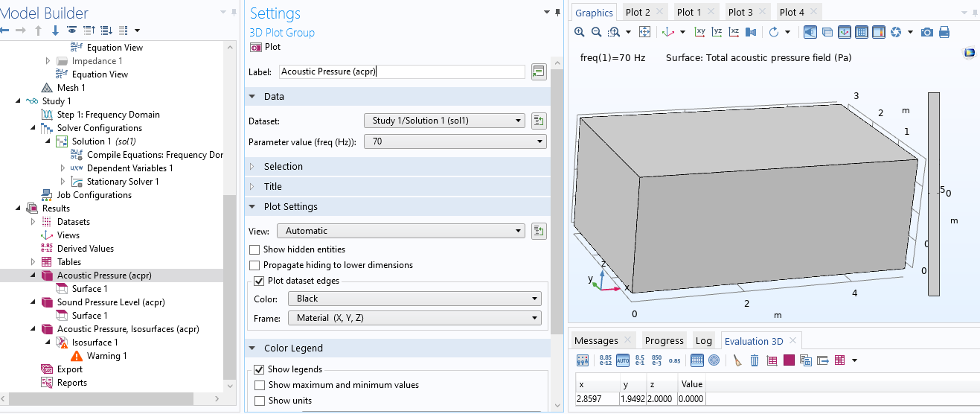The height and width of the screenshot is (414, 980).
Task: Select Sound Pressure Level (acpr) node
Action: coord(111,302)
